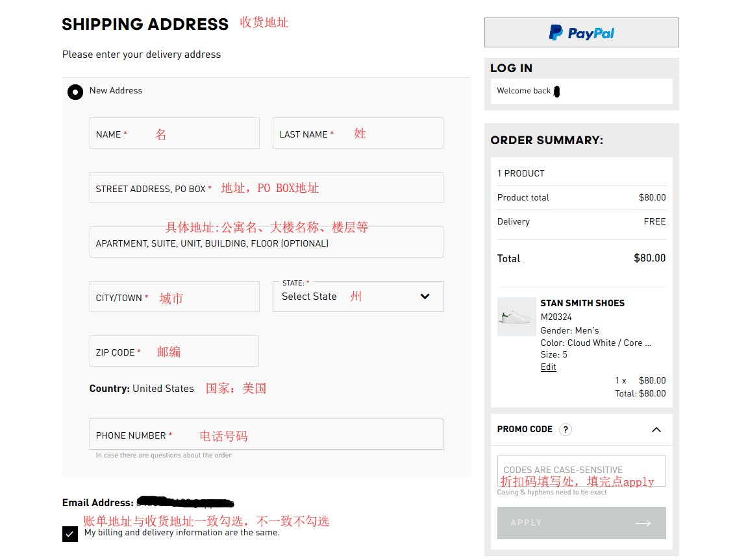Click the Stan Smith shoe thumbnail

click(516, 317)
